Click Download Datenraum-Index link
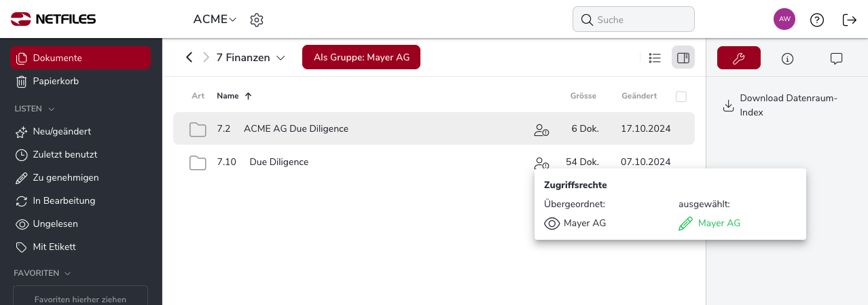The image size is (868, 305). point(789,105)
